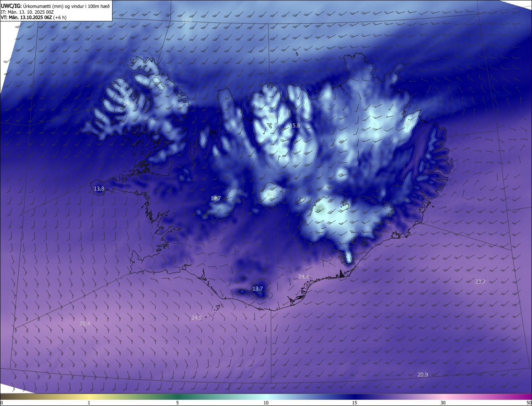Click the '5' label on the color scale
Viewport: 532px width, 406px height.
pyautogui.click(x=177, y=403)
